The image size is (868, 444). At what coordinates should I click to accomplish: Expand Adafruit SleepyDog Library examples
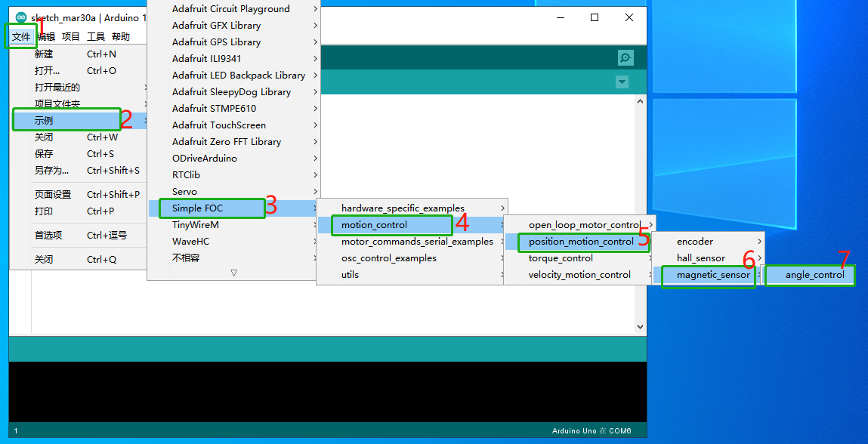234,92
